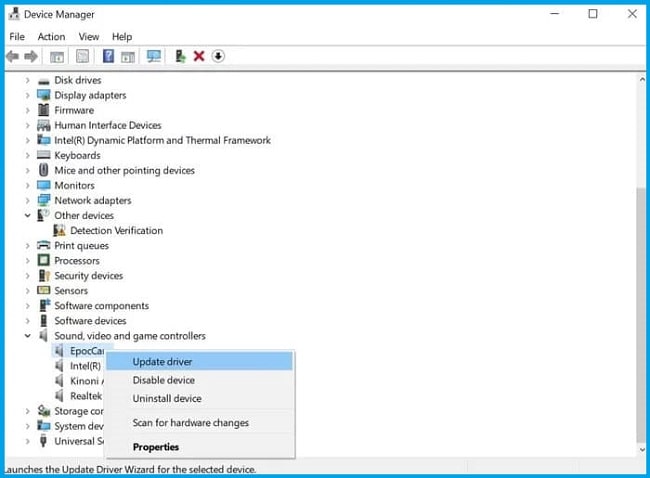Click the Properties sheet toolbar icon
650x478 pixels.
click(x=82, y=56)
